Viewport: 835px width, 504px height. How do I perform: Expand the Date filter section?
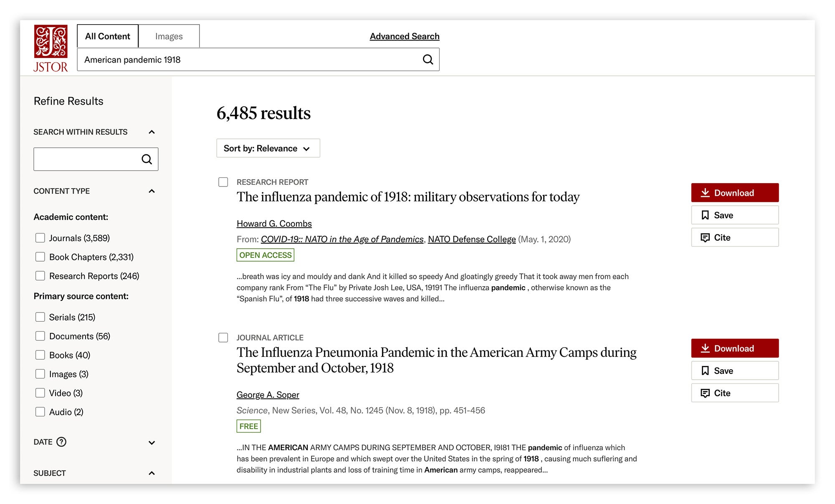click(152, 443)
